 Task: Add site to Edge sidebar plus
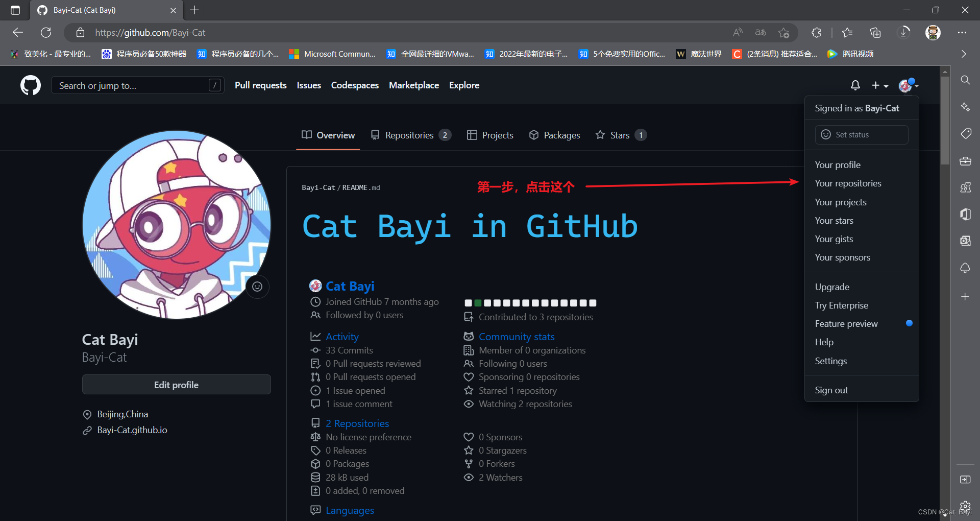(x=965, y=297)
